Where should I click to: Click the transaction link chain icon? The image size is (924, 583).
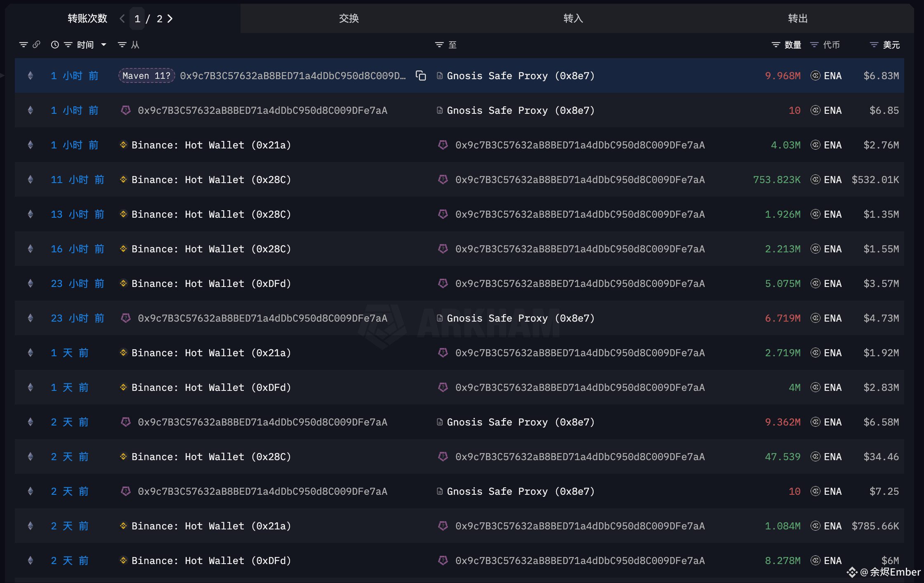click(36, 44)
